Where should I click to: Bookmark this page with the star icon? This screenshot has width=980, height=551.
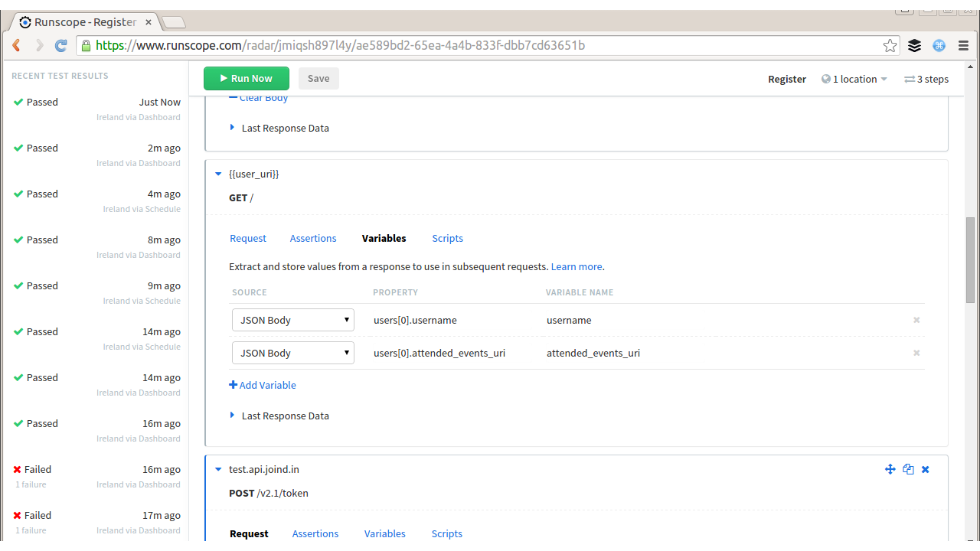pyautogui.click(x=890, y=46)
